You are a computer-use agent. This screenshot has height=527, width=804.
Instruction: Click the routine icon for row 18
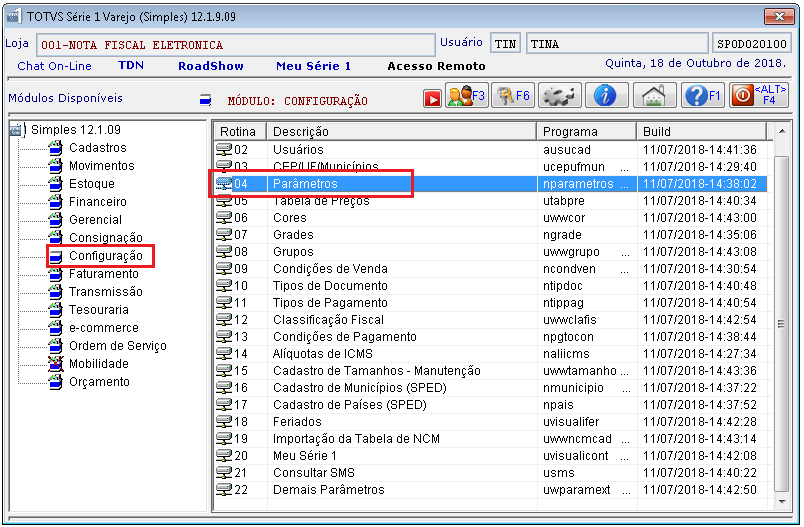point(224,422)
